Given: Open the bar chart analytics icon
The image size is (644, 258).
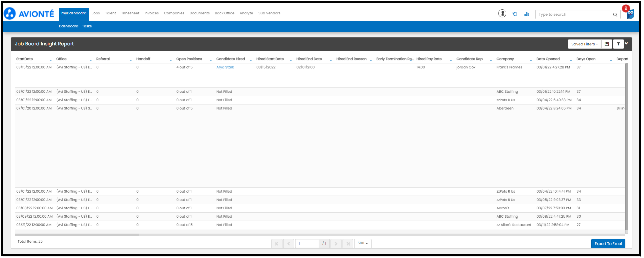Looking at the screenshot, I should coord(527,14).
